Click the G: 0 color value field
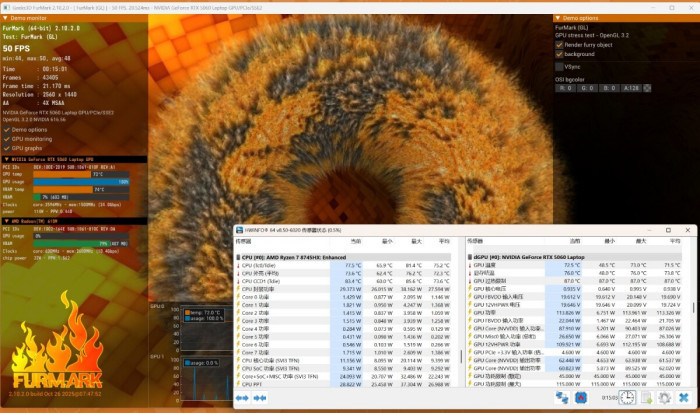 point(587,88)
